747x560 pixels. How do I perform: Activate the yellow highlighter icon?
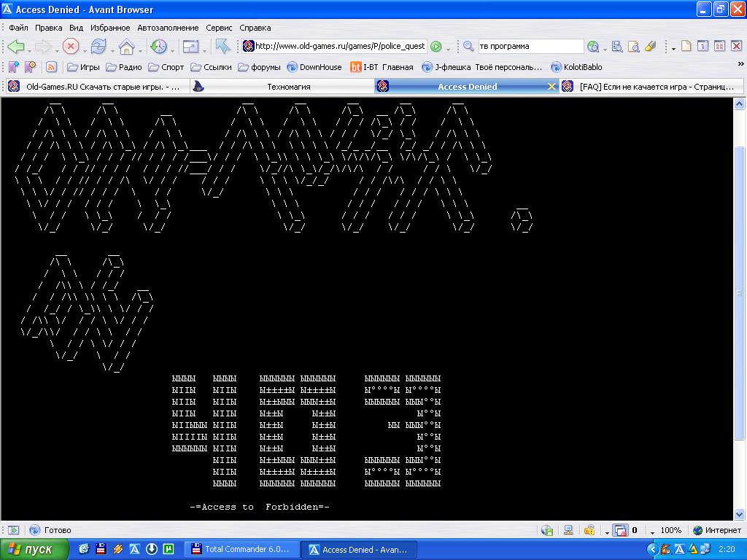(650, 46)
